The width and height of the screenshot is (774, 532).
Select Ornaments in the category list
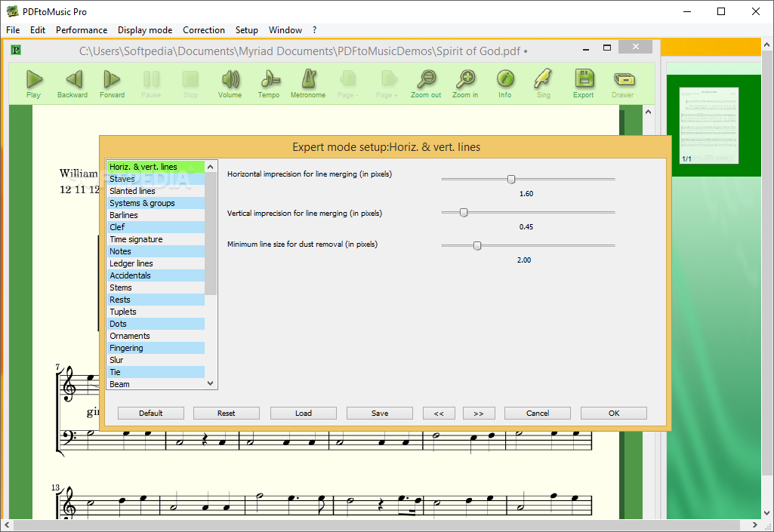(x=156, y=336)
